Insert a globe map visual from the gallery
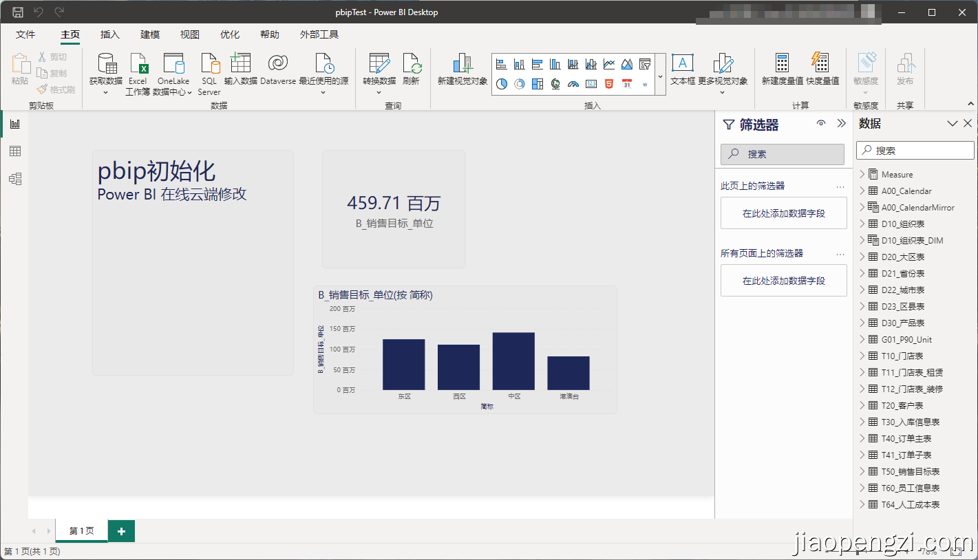Image resolution: width=978 pixels, height=560 pixels. pyautogui.click(x=555, y=84)
